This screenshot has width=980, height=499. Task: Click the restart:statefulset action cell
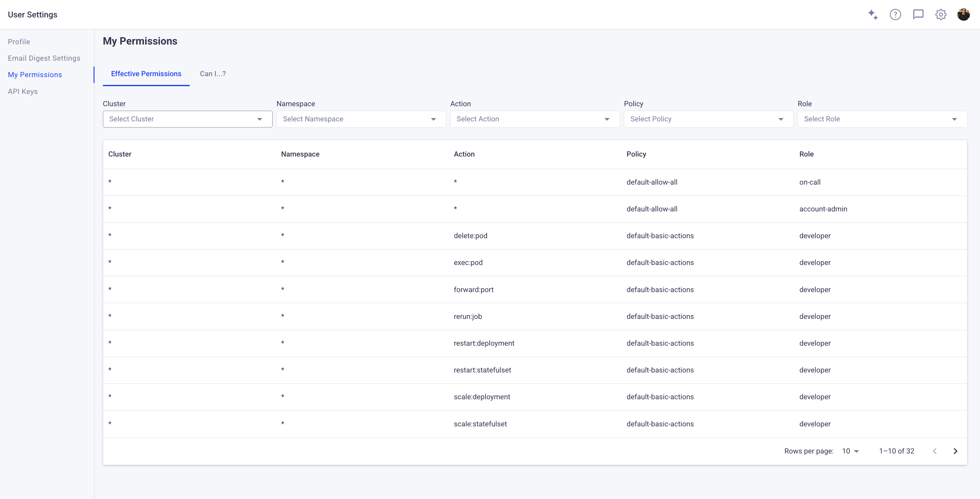(482, 370)
